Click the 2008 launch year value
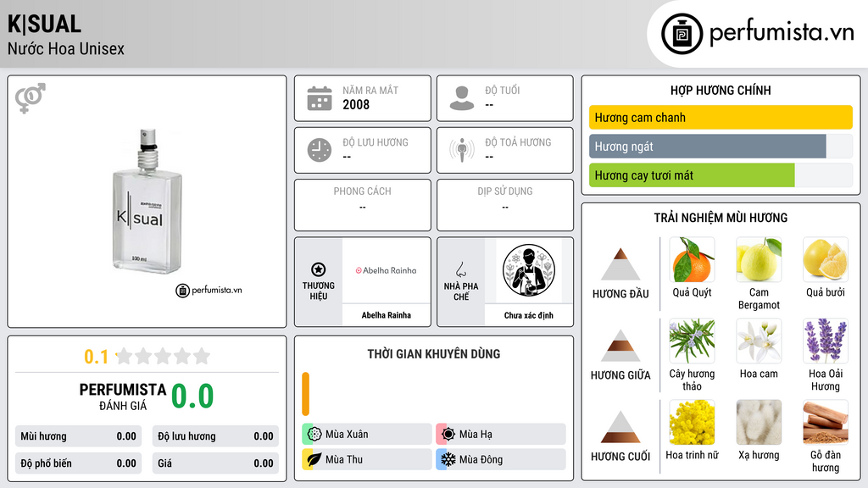 tap(356, 104)
